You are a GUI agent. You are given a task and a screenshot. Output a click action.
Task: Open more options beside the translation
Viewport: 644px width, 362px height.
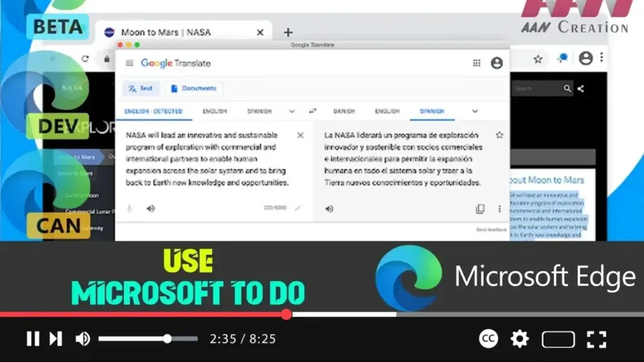[x=500, y=209]
